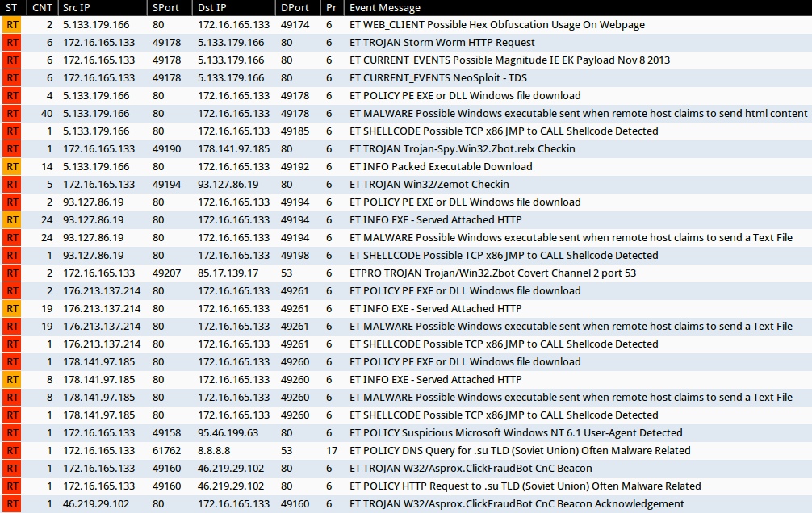
Task: Click the orange RT status of Packed Executable Download
Action: pyautogui.click(x=11, y=167)
